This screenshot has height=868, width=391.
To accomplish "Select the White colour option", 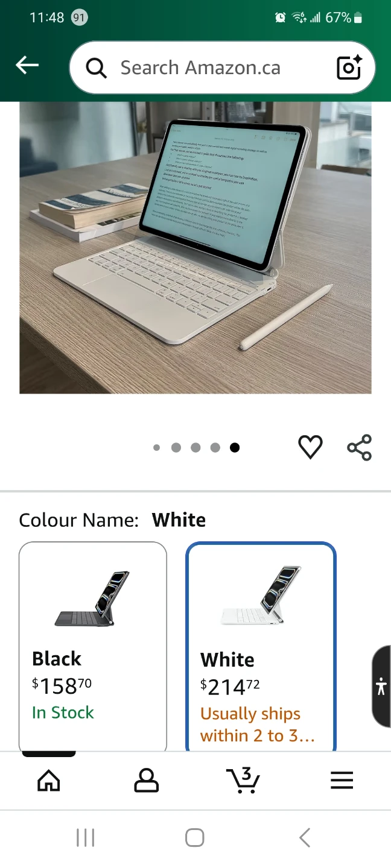I will tap(261, 646).
